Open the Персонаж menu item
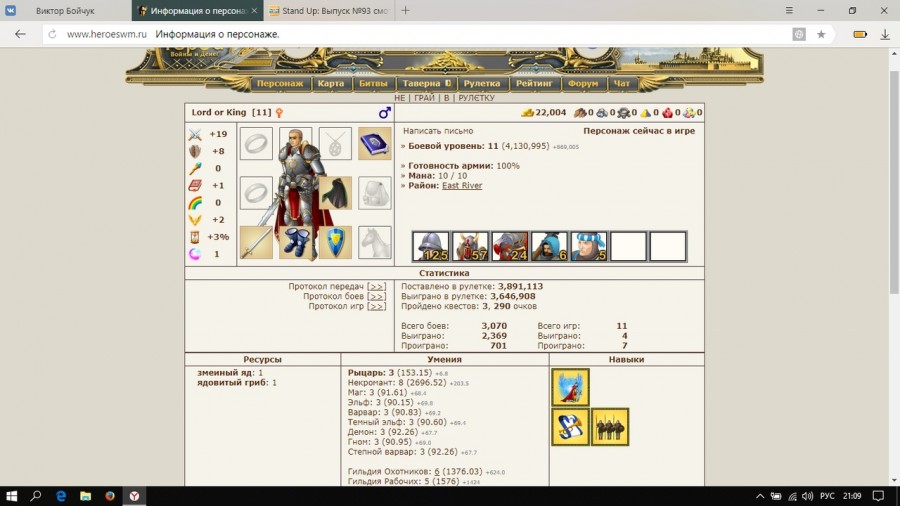Screen dimensions: 900x506 click(x=279, y=84)
